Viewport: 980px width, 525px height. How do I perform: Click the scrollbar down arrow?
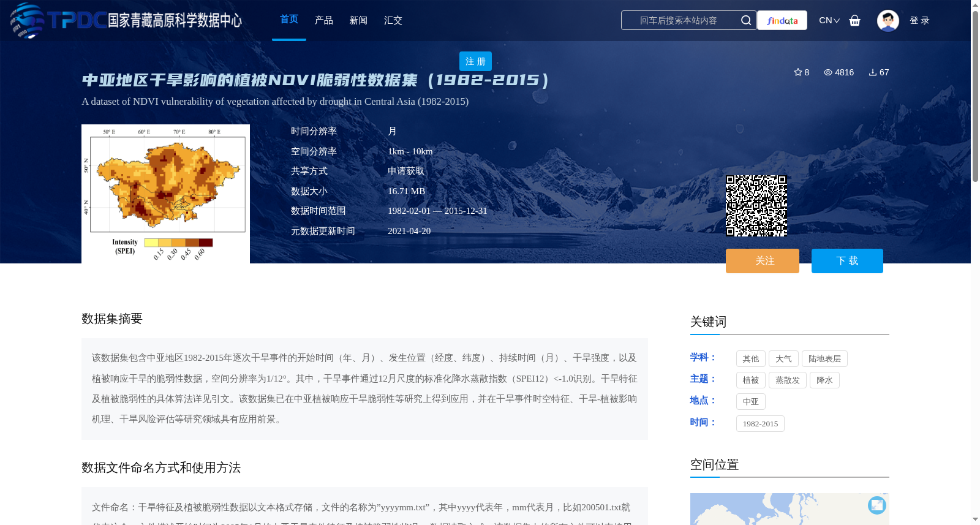click(x=975, y=519)
